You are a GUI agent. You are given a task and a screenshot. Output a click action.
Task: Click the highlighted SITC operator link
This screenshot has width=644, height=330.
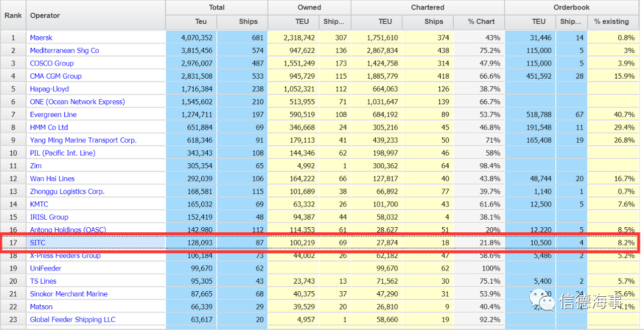pyautogui.click(x=38, y=242)
